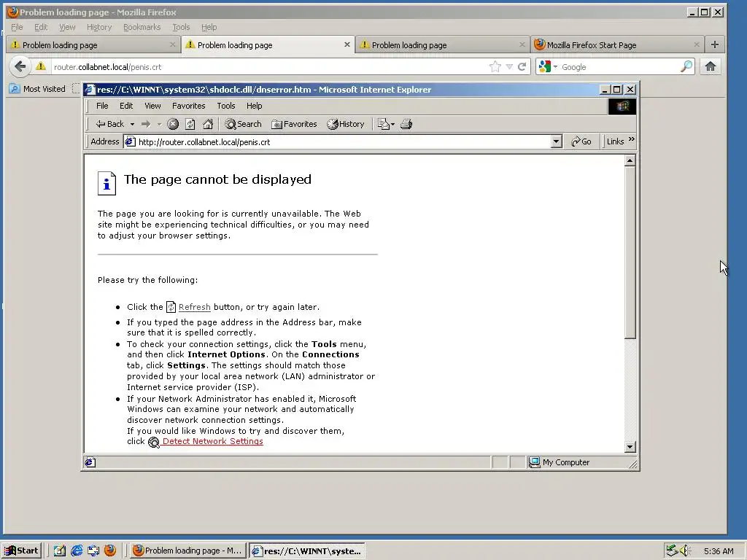
Task: Open the IE Forward history dropdown arrow
Action: (159, 124)
